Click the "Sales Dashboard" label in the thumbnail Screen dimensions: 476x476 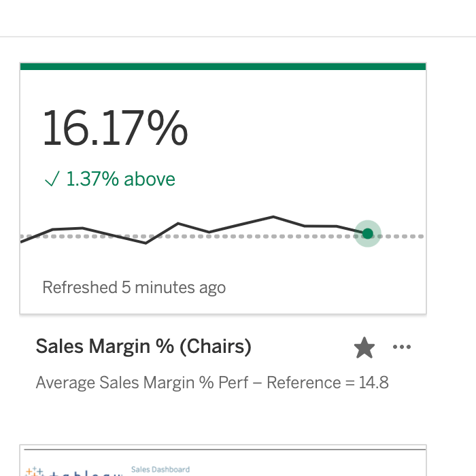160,469
